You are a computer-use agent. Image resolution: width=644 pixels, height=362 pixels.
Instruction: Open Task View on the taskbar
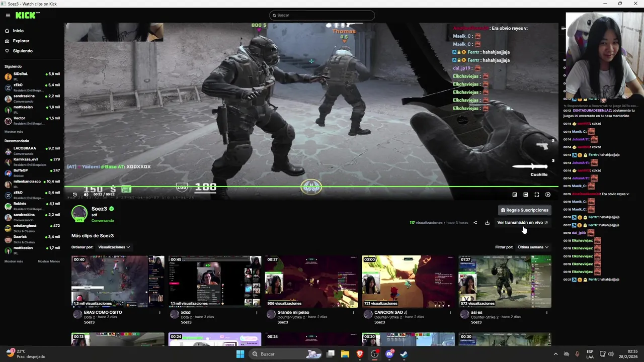(x=331, y=354)
